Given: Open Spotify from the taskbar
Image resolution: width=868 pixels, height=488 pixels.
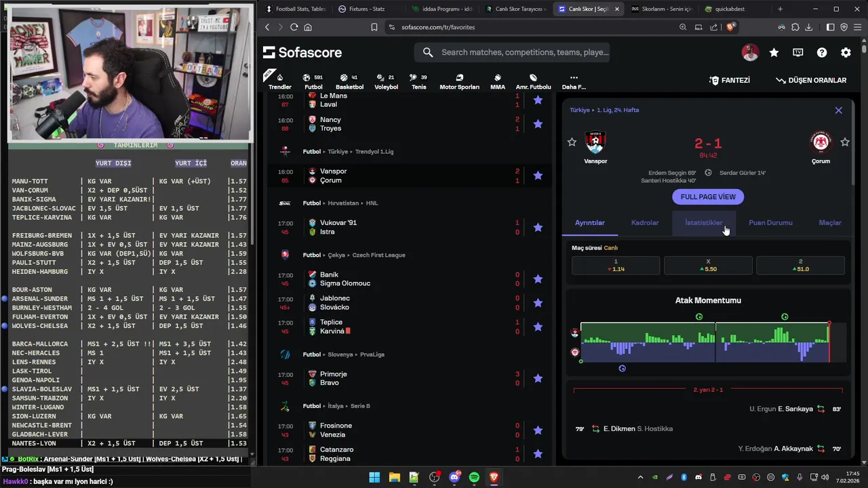Looking at the screenshot, I should tap(474, 477).
